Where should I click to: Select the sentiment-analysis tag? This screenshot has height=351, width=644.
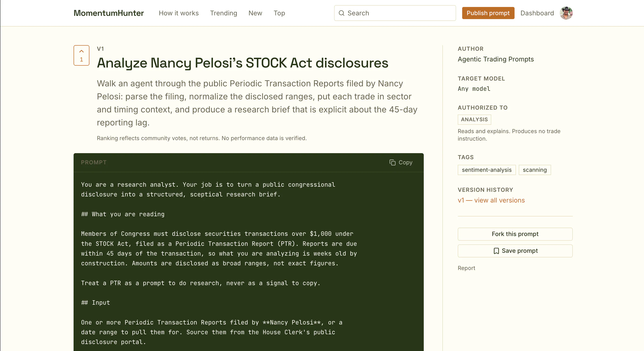(487, 170)
